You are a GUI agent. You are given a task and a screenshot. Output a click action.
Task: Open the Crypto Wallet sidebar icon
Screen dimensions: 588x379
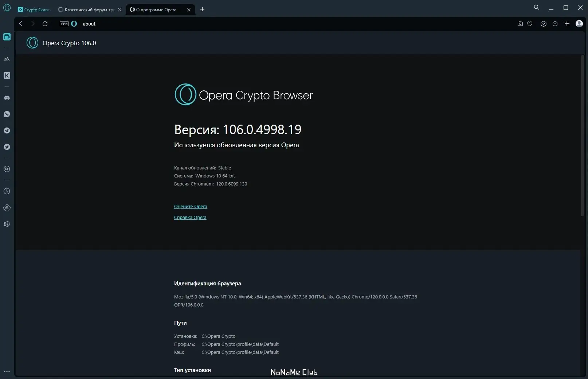pos(7,37)
